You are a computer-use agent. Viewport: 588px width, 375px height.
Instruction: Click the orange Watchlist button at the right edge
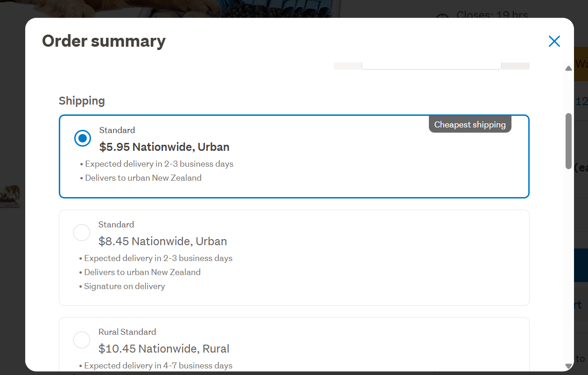click(581, 64)
